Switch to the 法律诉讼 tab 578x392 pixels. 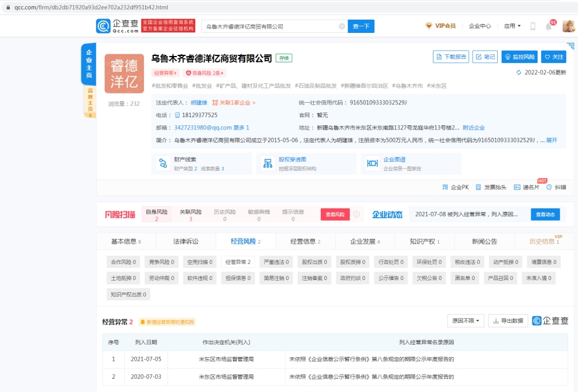click(x=186, y=241)
